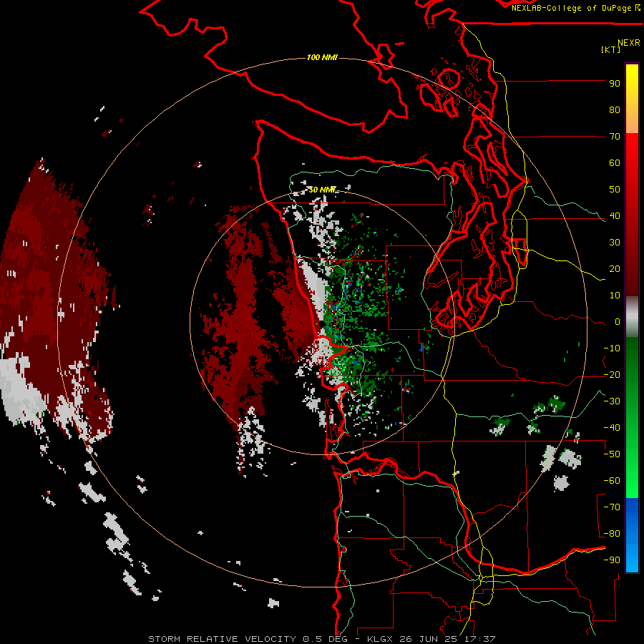644x644 pixels.
Task: Click the 0 value on velocity scale
Action: tap(618, 322)
